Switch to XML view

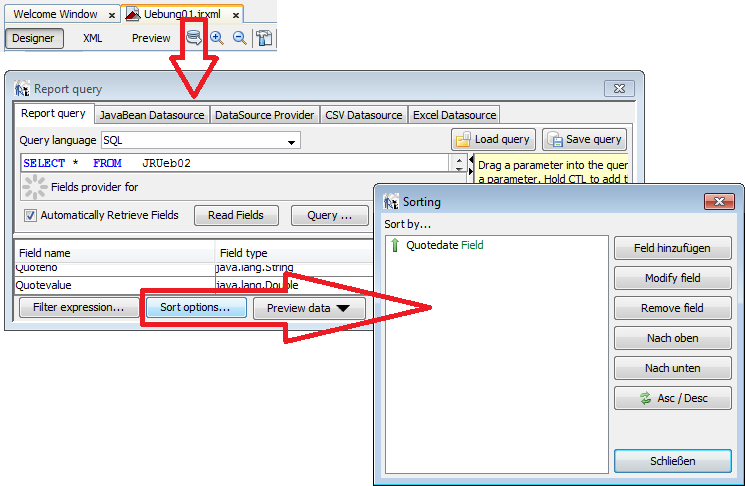[x=92, y=38]
